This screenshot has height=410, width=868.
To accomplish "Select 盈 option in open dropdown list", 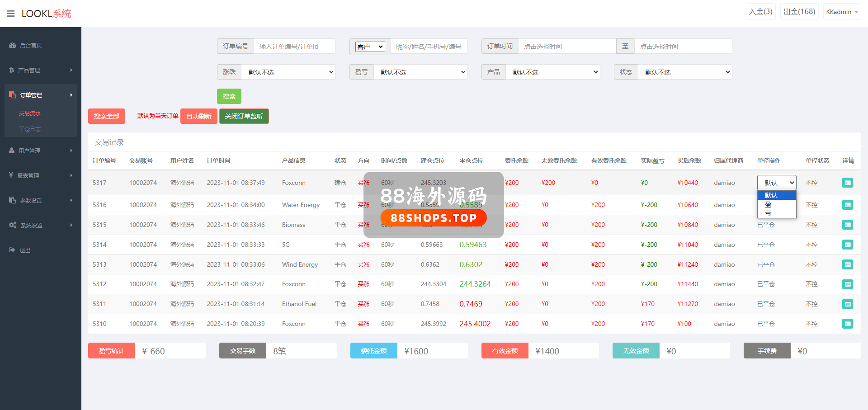I will click(x=769, y=204).
